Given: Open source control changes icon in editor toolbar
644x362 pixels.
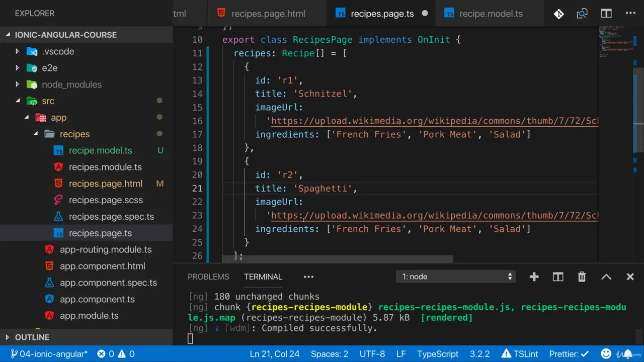Looking at the screenshot, I should point(558,14).
